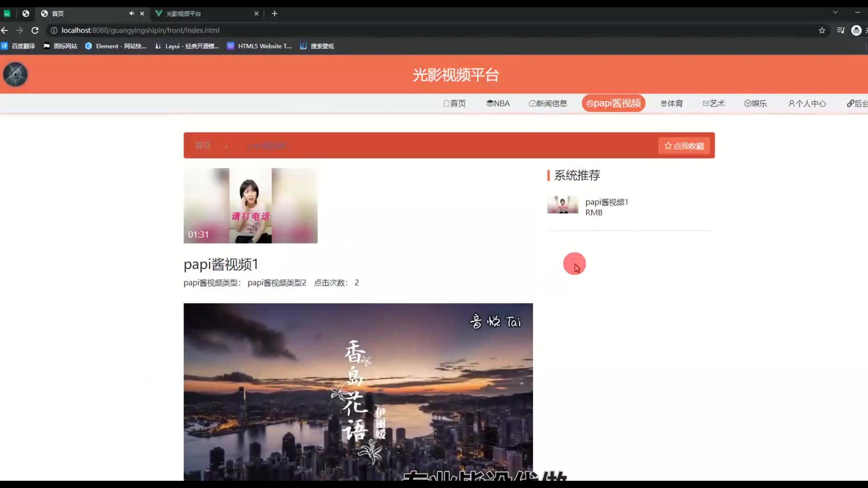Open the 娱乐 navigation item
Image resolution: width=868 pixels, height=488 pixels.
755,103
